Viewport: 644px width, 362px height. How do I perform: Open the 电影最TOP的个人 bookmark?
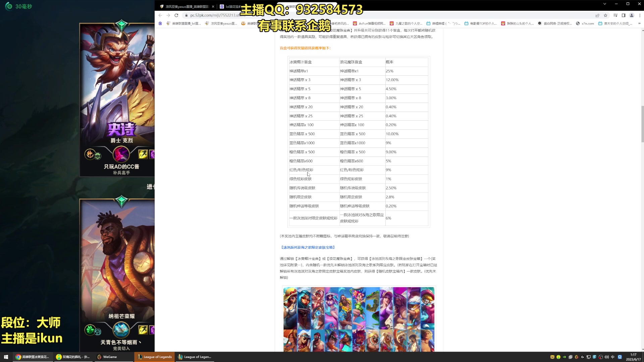481,23
